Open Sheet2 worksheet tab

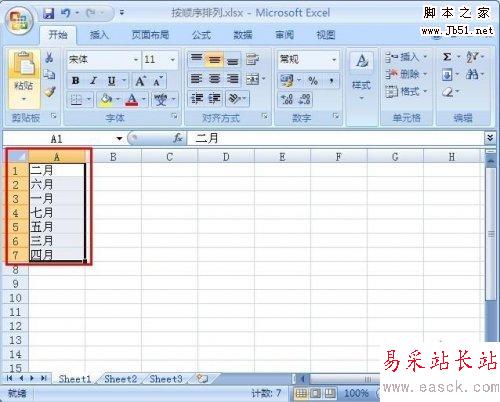120,379
